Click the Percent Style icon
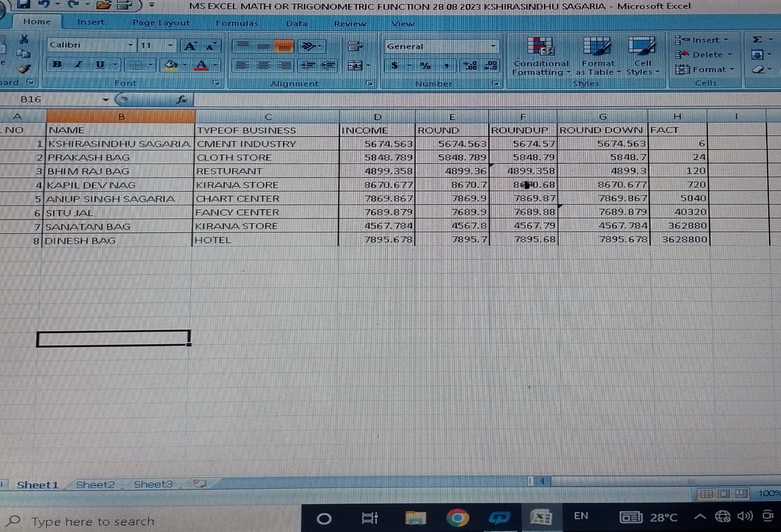The height and width of the screenshot is (532, 781). (425, 65)
